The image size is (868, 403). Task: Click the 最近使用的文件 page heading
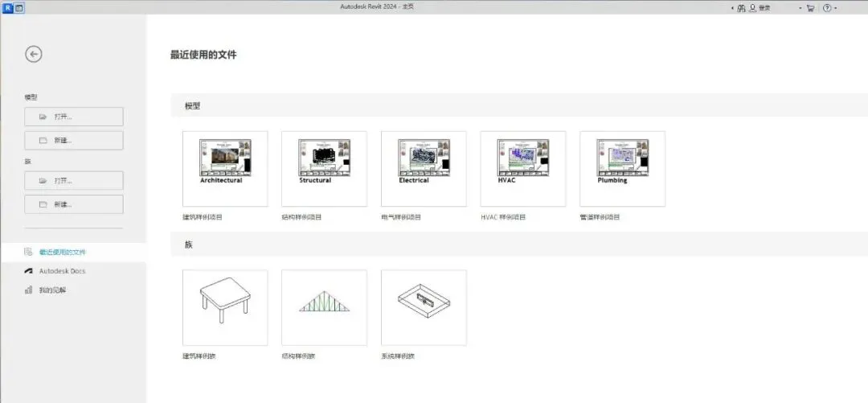pyautogui.click(x=203, y=55)
